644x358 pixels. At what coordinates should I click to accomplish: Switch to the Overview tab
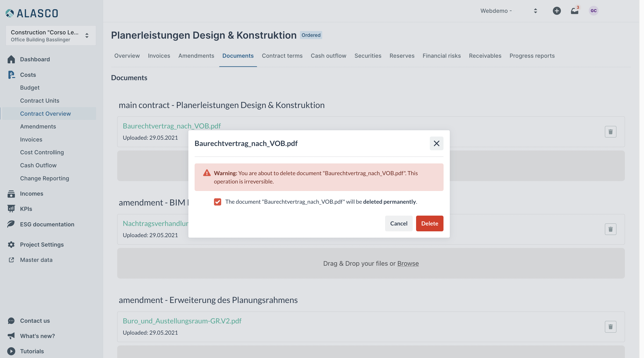(x=127, y=56)
